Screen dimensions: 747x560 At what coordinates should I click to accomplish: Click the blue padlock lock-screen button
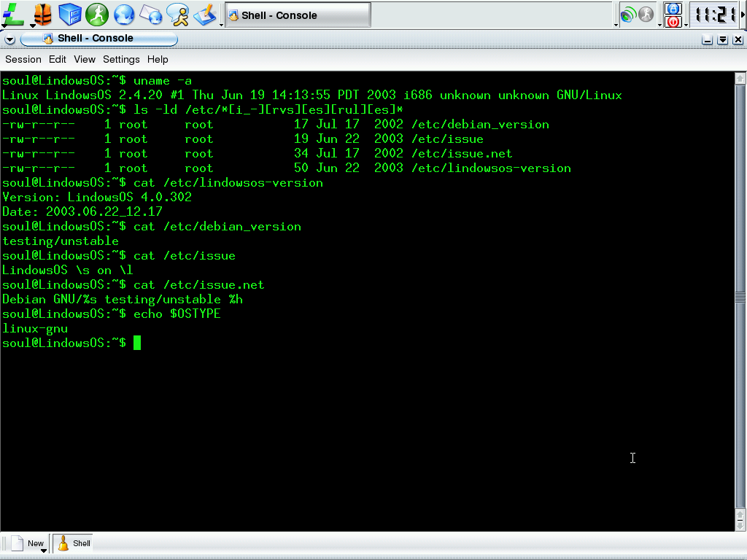[x=673, y=8]
